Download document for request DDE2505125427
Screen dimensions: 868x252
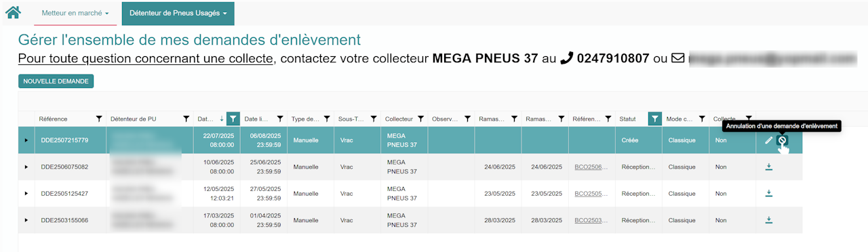pos(769,194)
